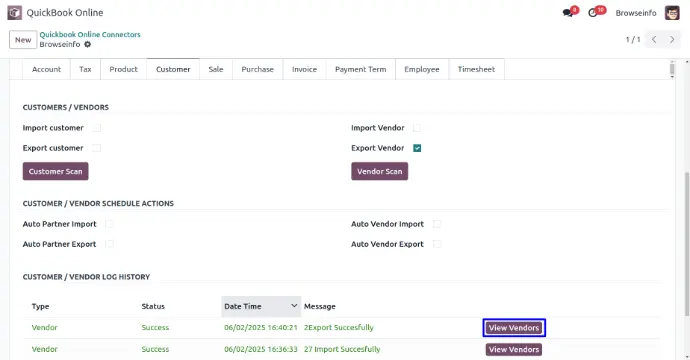The image size is (690, 360).
Task: Enable the Auto Partner Import checkbox
Action: pyautogui.click(x=110, y=224)
